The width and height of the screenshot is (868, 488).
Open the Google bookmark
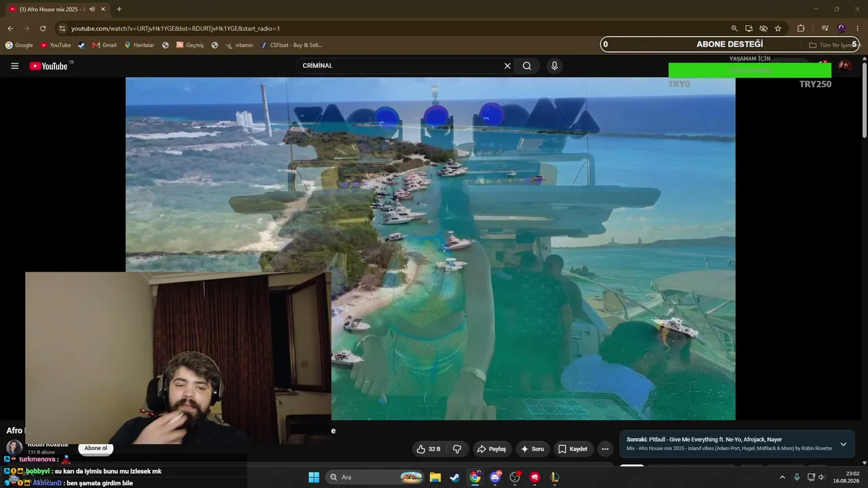(19, 45)
